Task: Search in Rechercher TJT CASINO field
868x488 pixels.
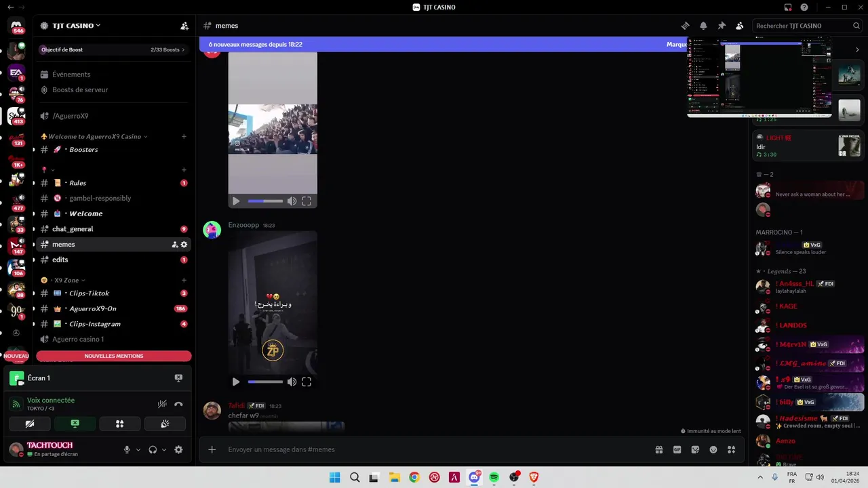Action: click(x=808, y=26)
